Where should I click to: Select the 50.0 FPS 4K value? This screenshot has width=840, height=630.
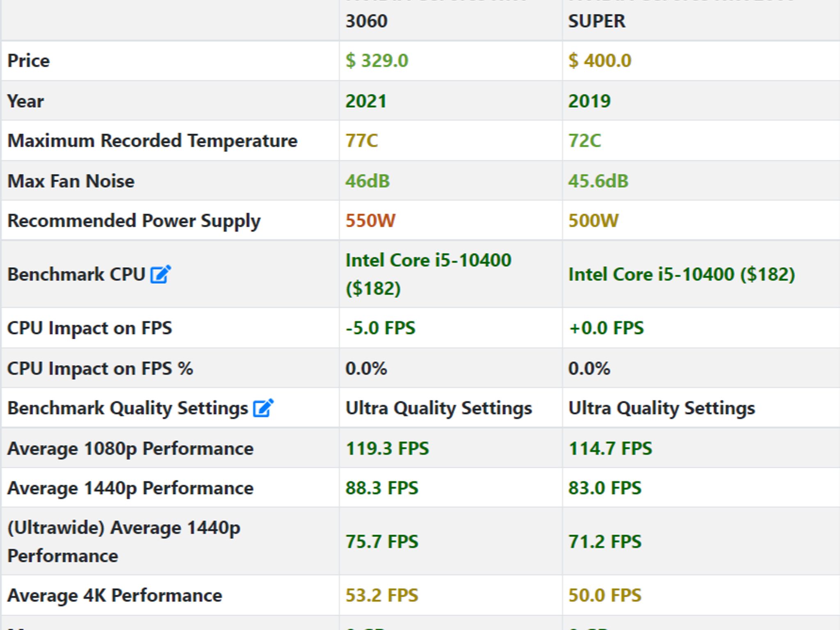(x=605, y=596)
